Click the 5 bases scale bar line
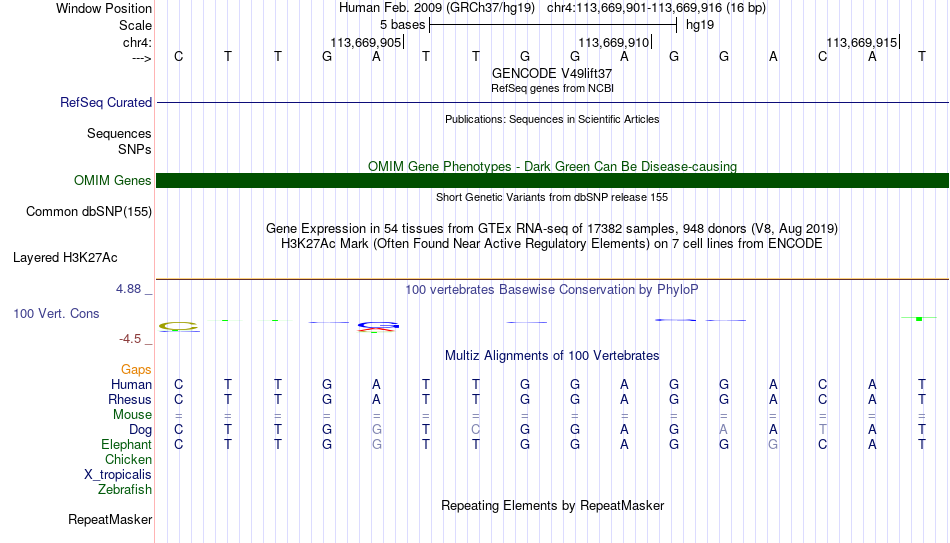 553,25
